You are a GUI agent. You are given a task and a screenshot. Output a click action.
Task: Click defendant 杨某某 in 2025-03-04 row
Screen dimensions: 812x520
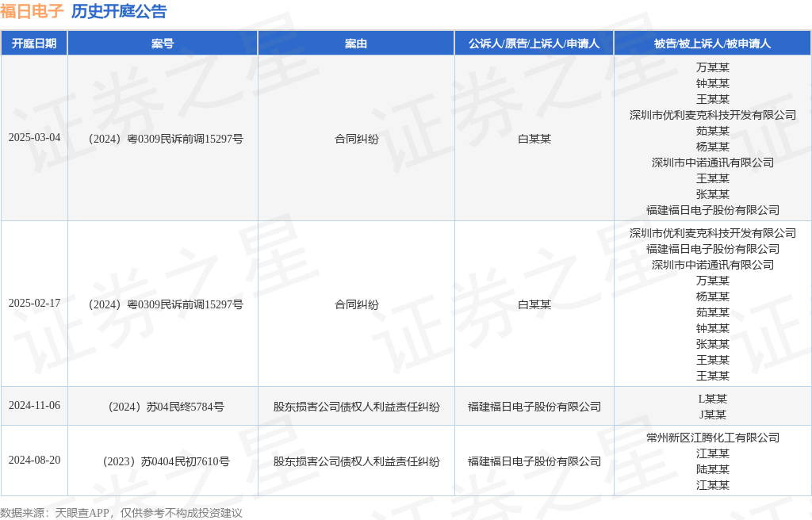[x=713, y=147]
